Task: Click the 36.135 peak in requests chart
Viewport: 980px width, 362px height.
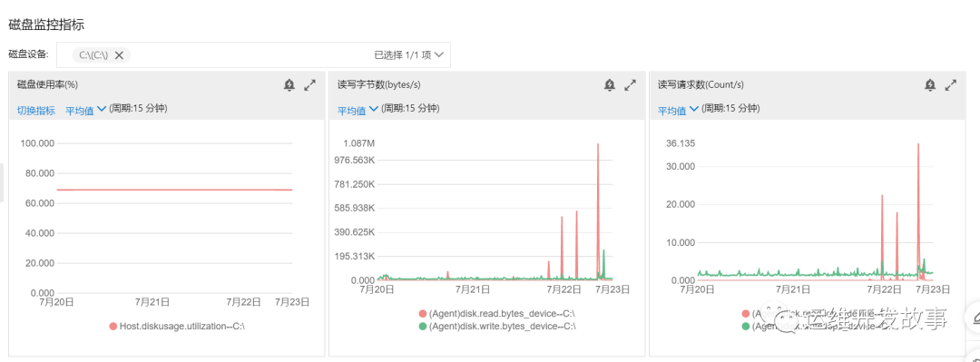Action: (x=918, y=145)
